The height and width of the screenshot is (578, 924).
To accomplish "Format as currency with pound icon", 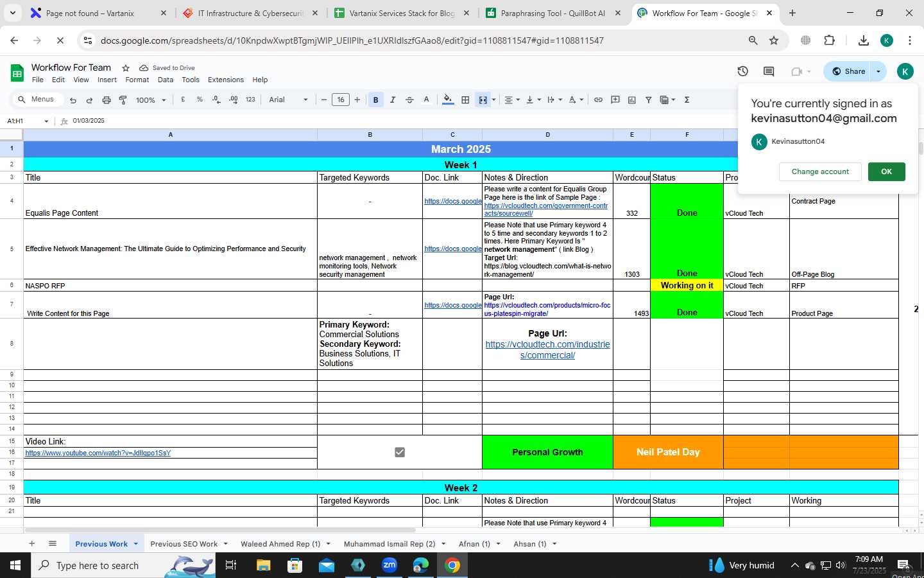I will point(183,100).
